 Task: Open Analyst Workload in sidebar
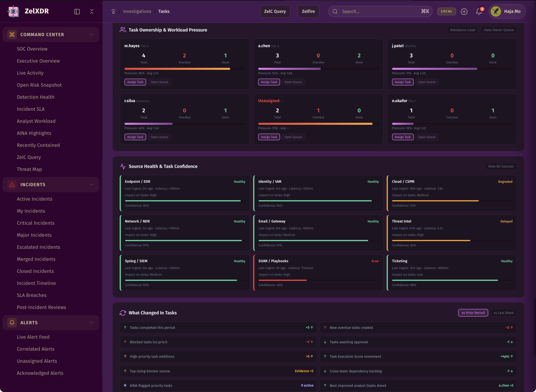pyautogui.click(x=36, y=121)
